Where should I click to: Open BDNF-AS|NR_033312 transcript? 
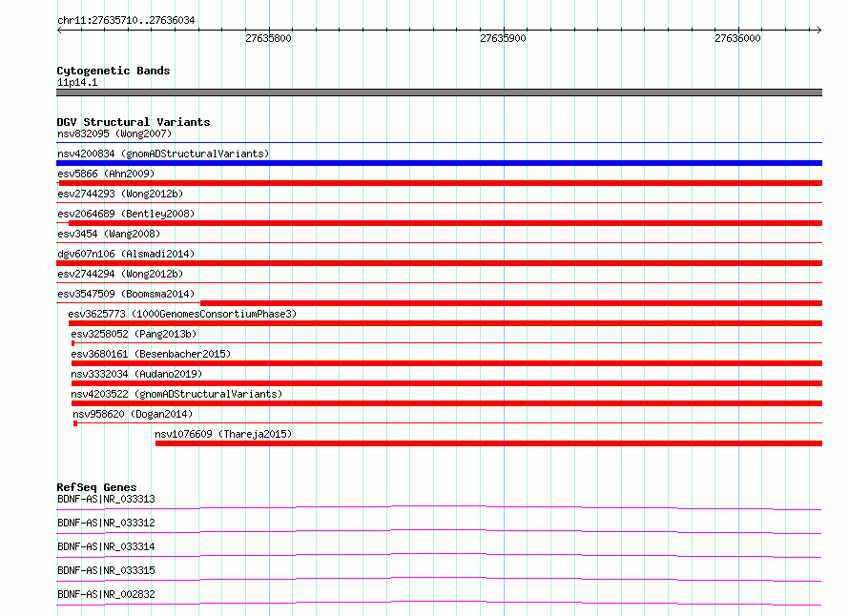point(106,523)
